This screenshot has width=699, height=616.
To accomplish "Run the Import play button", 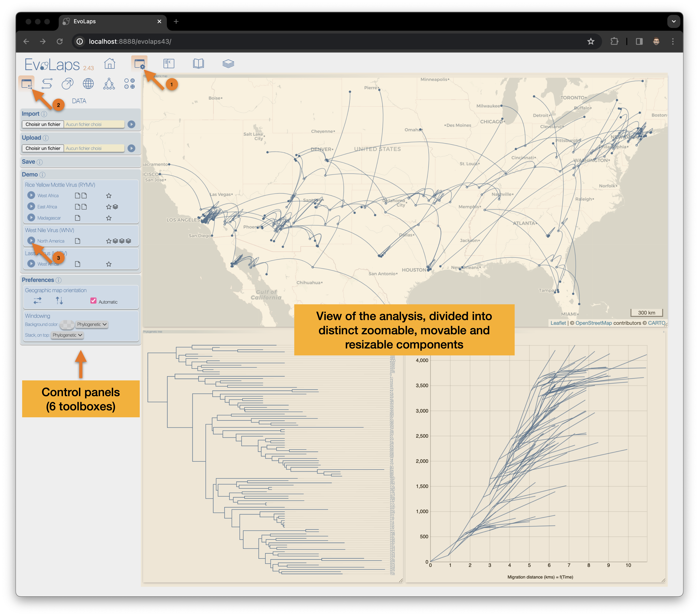I will (x=131, y=124).
